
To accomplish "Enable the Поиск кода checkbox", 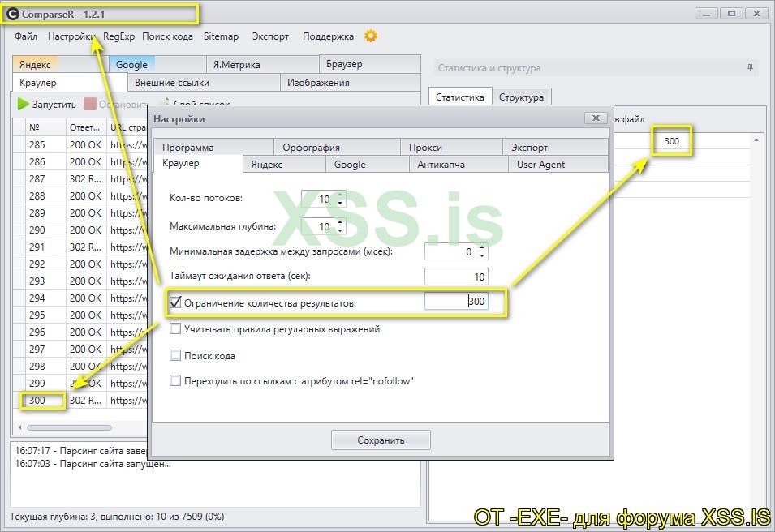I will click(175, 355).
